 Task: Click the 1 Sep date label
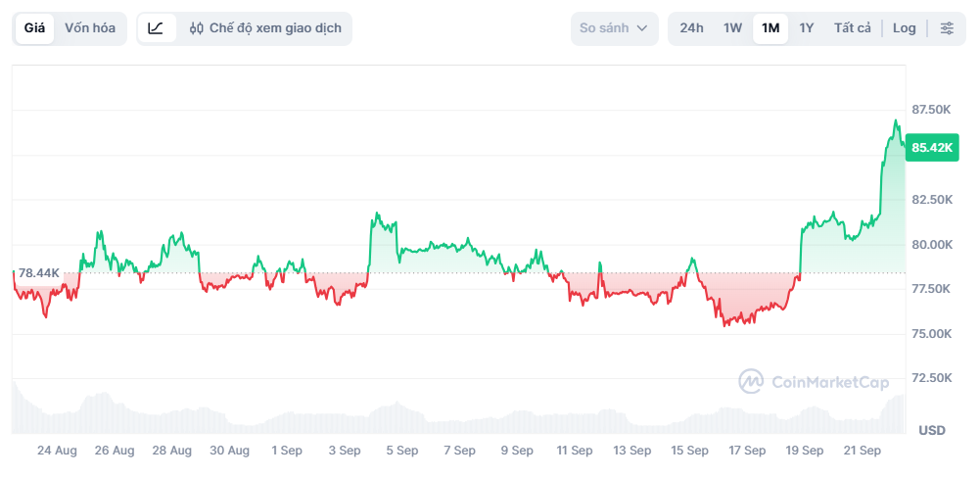pyautogui.click(x=287, y=451)
